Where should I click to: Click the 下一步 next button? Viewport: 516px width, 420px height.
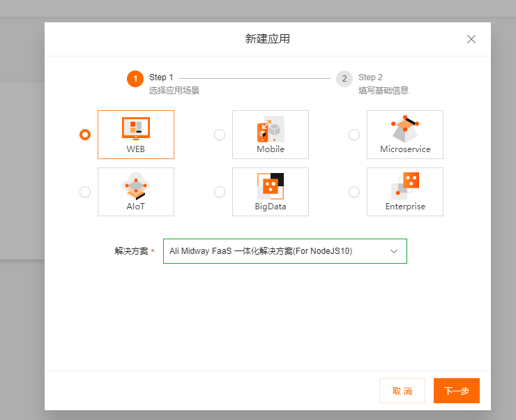pos(457,391)
